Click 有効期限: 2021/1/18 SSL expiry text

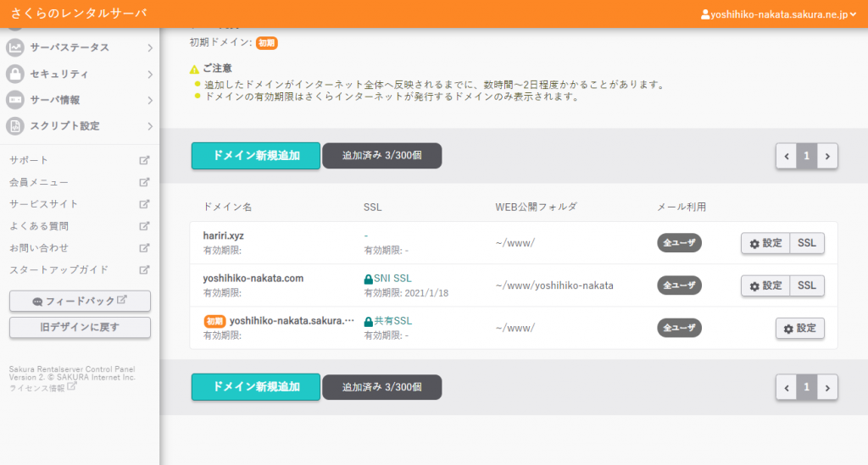pyautogui.click(x=406, y=293)
